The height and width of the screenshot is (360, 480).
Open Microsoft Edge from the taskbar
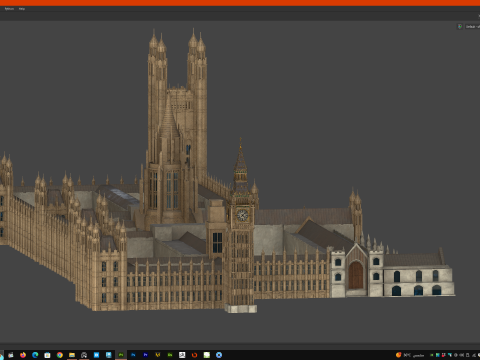[35, 355]
